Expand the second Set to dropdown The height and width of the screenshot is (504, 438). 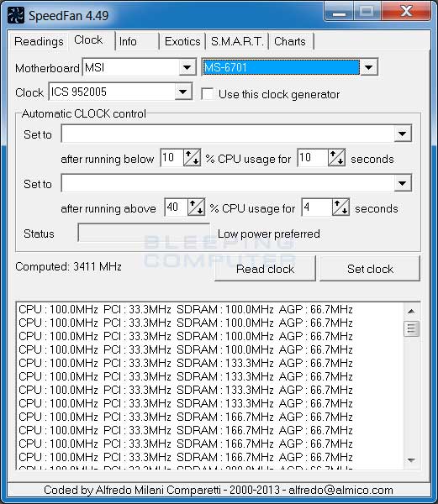pos(403,183)
